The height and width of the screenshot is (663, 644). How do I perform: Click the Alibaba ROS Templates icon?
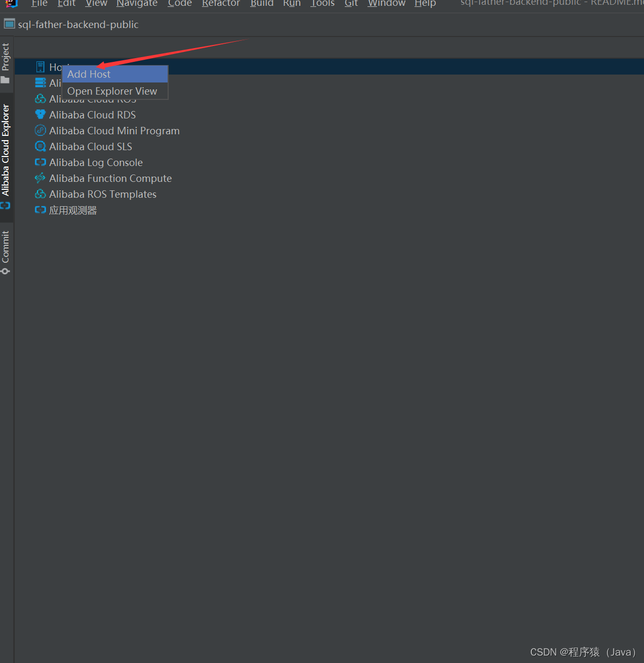pos(40,194)
